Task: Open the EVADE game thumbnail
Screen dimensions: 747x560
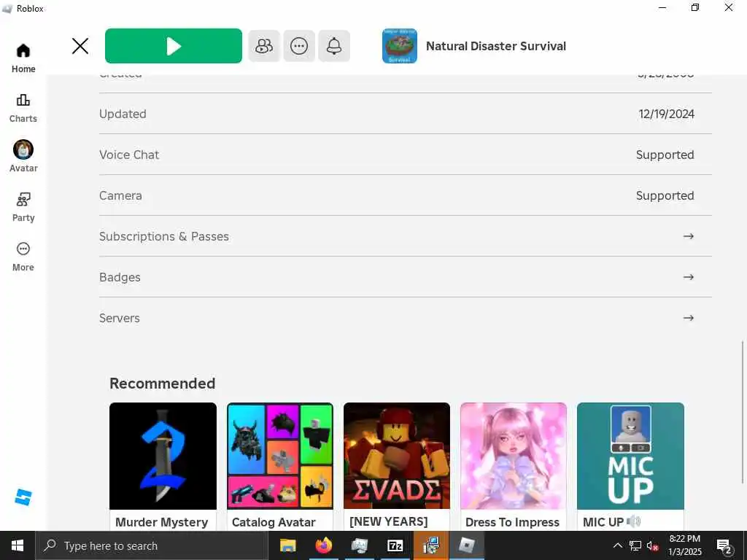Action: 397,456
